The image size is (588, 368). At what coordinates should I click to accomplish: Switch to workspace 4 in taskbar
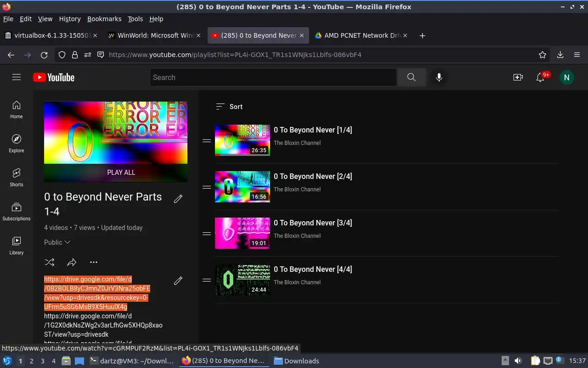pyautogui.click(x=53, y=361)
